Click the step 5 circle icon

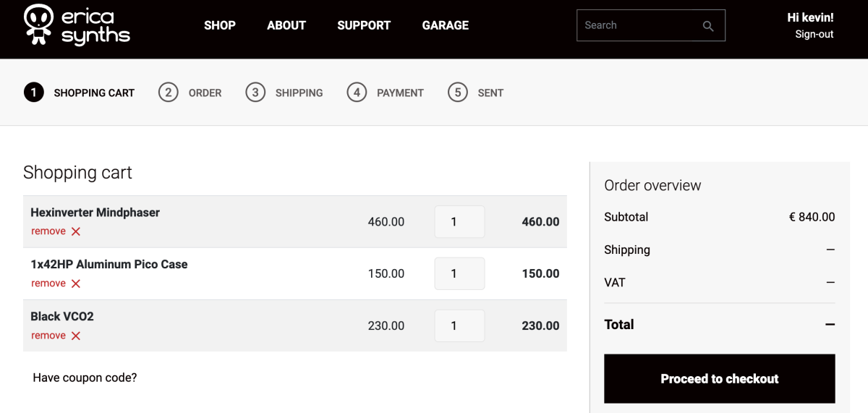tap(458, 93)
